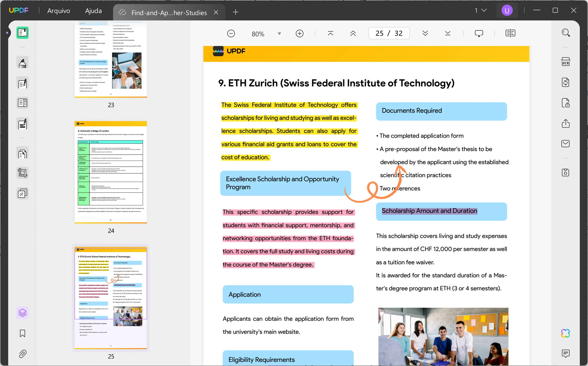The image size is (588, 366).
Task: Click the Protect PDF lock icon
Action: [x=565, y=103]
